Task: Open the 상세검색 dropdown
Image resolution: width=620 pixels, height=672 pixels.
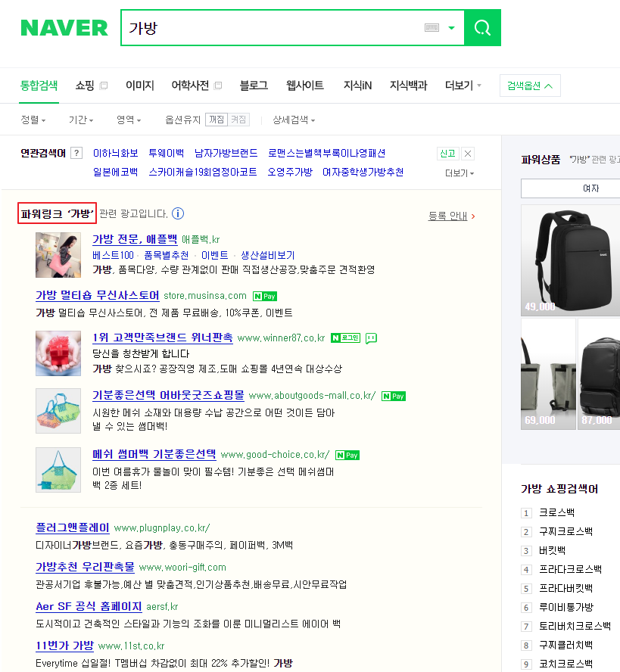Action: click(294, 120)
